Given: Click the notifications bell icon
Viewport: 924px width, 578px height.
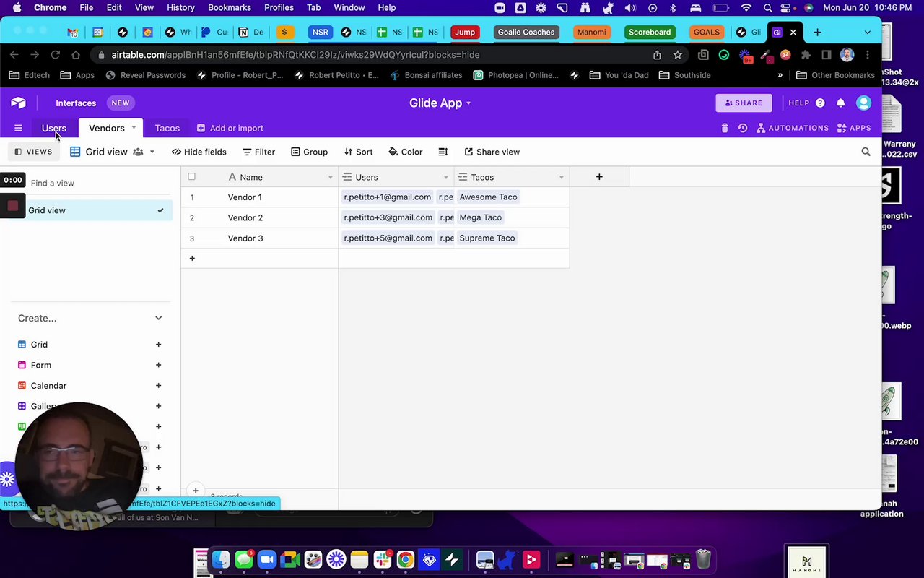Looking at the screenshot, I should pos(840,103).
